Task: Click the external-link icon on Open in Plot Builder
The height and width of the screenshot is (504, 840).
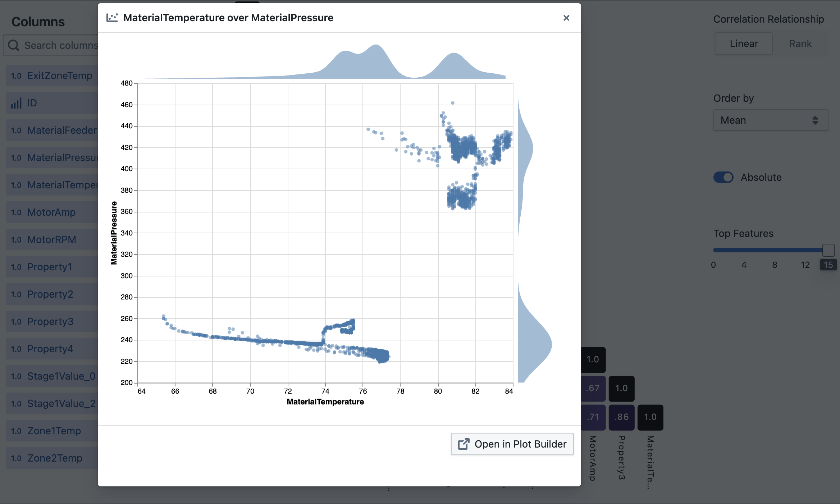Action: coord(464,444)
